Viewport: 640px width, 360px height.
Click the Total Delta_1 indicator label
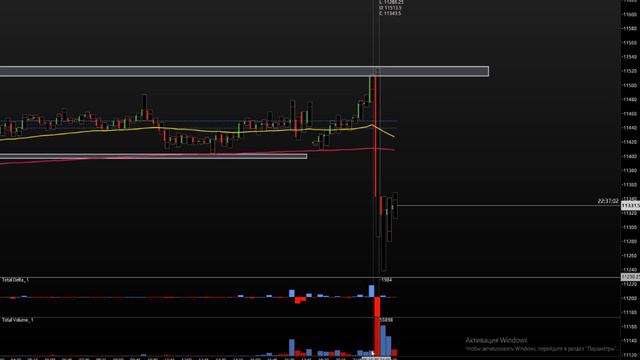tap(15, 280)
